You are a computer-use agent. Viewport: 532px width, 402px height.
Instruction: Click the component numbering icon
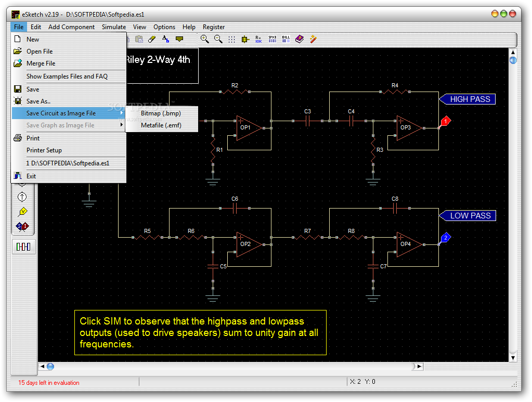click(245, 40)
